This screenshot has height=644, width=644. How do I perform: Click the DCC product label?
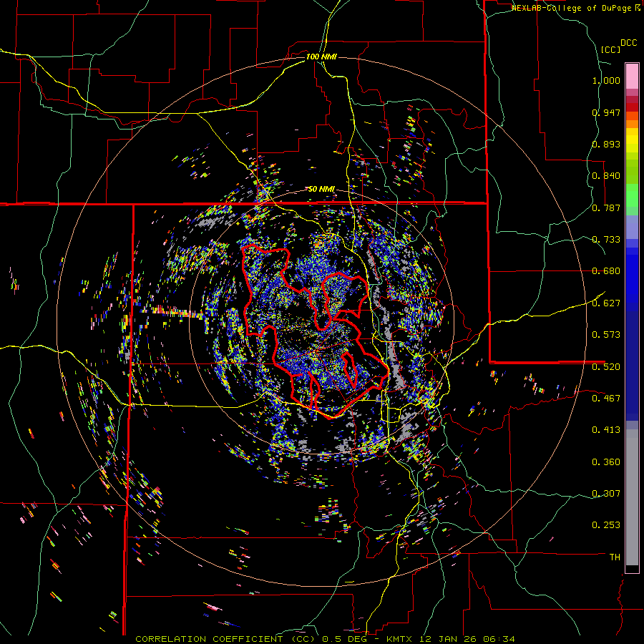(629, 43)
